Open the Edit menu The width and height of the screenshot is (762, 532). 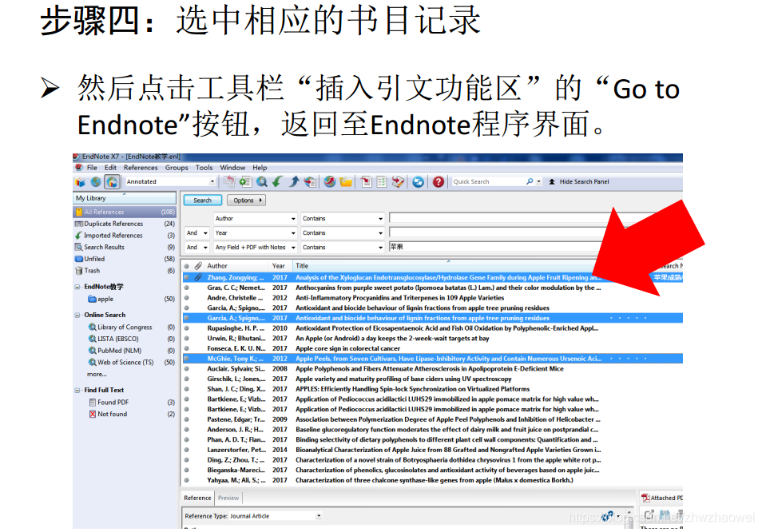click(110, 168)
